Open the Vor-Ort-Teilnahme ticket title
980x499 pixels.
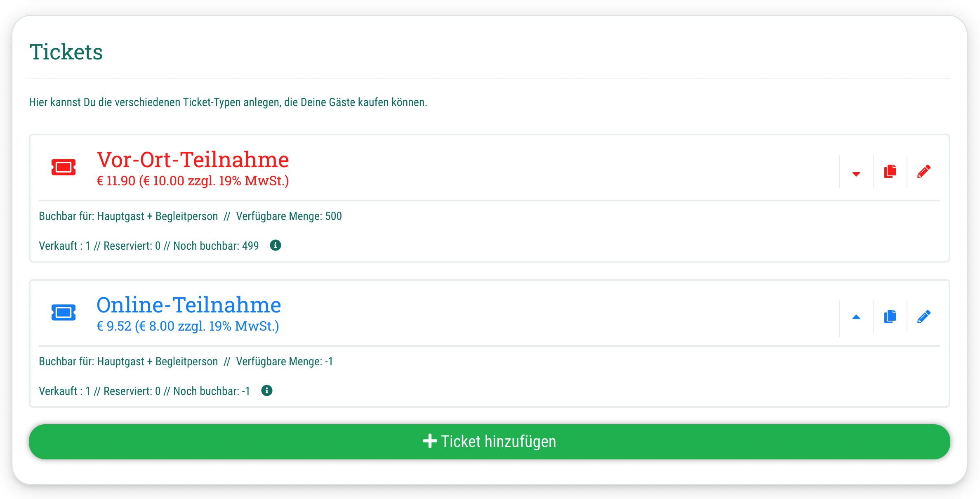point(193,160)
